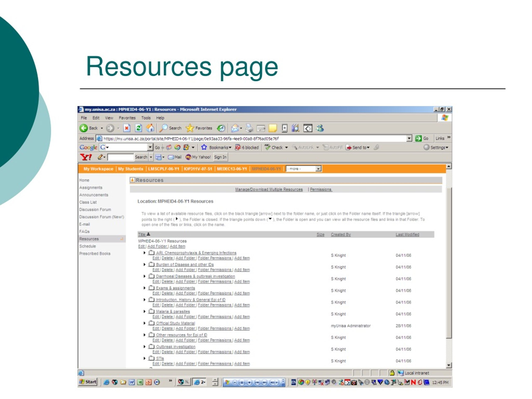Viewport: 532px width, 399px height.
Task: Switch to My Students tab
Action: pyautogui.click(x=131, y=169)
